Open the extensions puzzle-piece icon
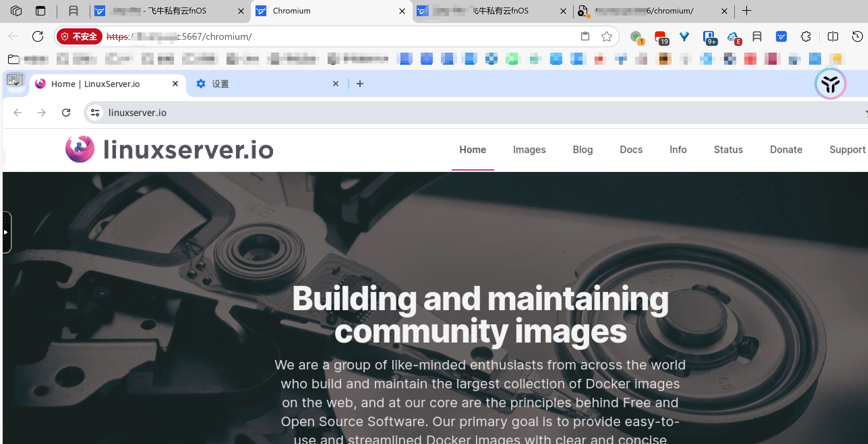Viewport: 868px width, 444px height. [x=806, y=36]
